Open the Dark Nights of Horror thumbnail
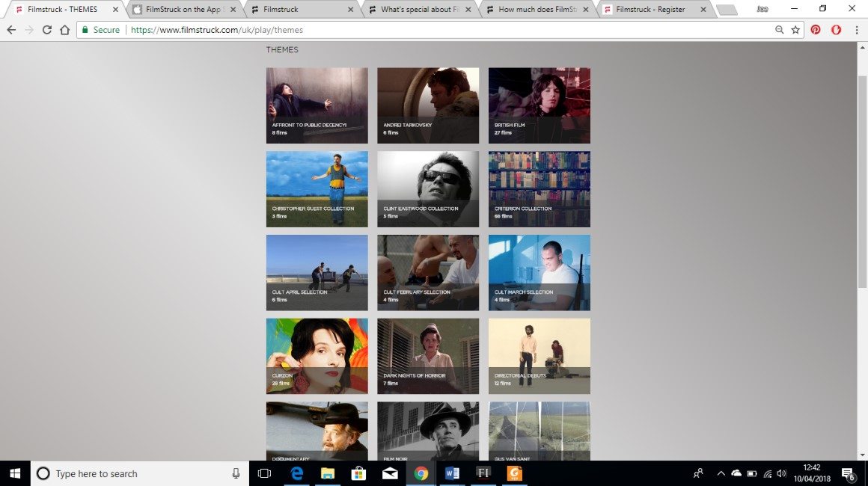Image resolution: width=868 pixels, height=486 pixels. coord(428,356)
